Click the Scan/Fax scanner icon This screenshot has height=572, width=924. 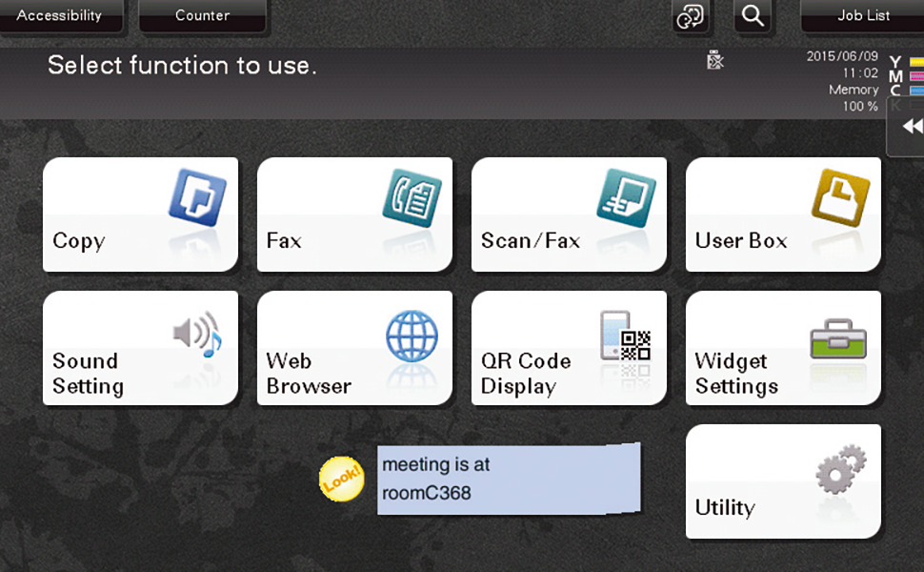(626, 197)
